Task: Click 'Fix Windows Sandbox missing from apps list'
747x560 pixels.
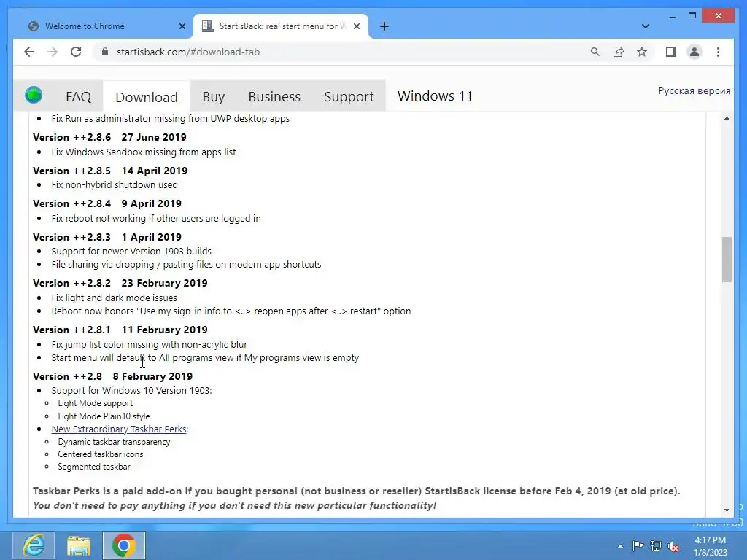Action: 144,152
